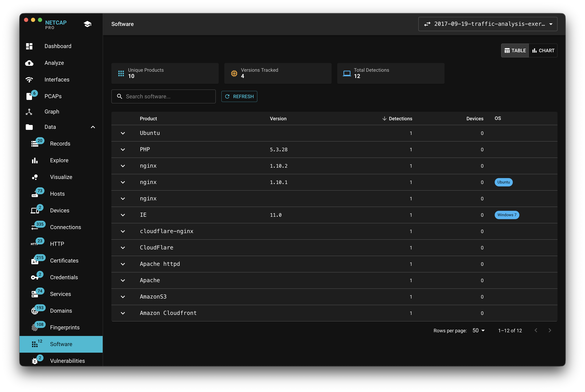Click the REFRESH button
The image size is (585, 392).
[239, 96]
